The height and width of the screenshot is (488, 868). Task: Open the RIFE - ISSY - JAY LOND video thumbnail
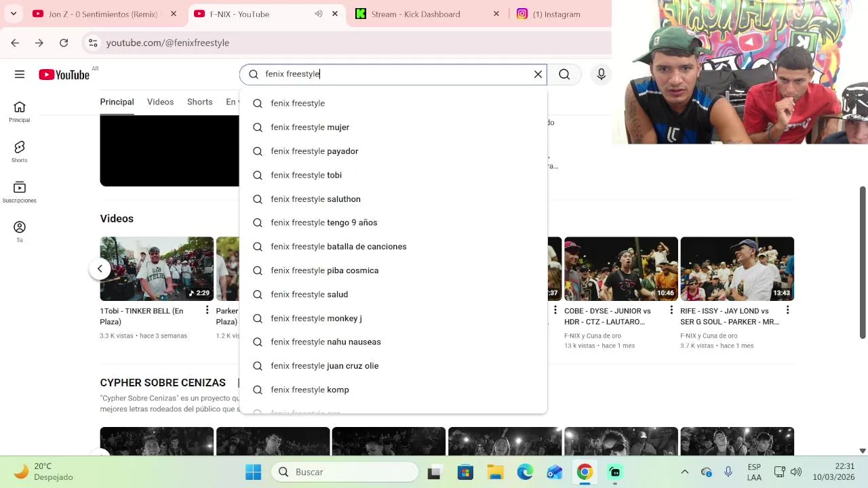click(737, 268)
